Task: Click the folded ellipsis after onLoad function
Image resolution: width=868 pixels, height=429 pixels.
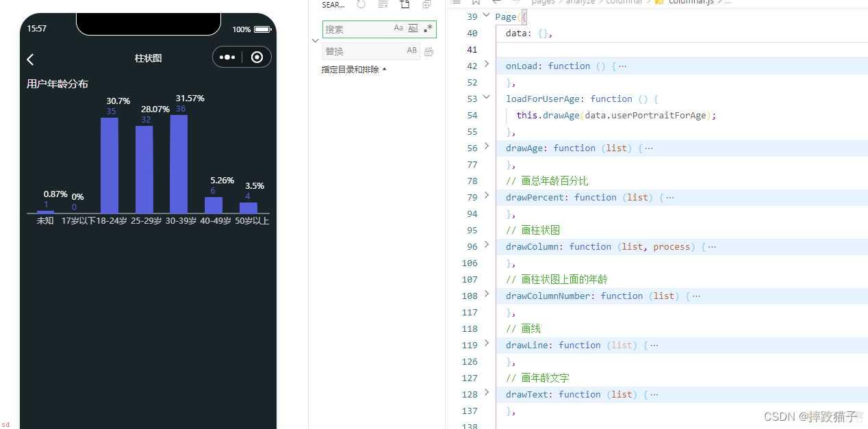Action: pos(622,66)
